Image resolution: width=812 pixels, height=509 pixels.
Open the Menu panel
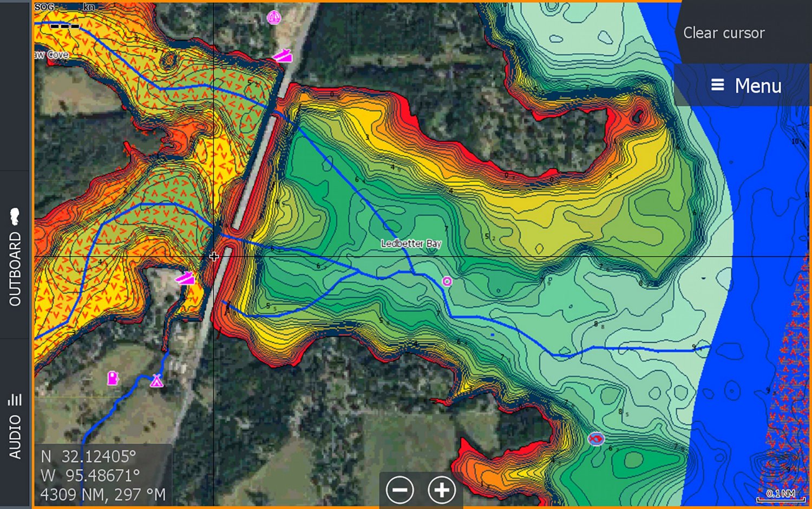746,85
